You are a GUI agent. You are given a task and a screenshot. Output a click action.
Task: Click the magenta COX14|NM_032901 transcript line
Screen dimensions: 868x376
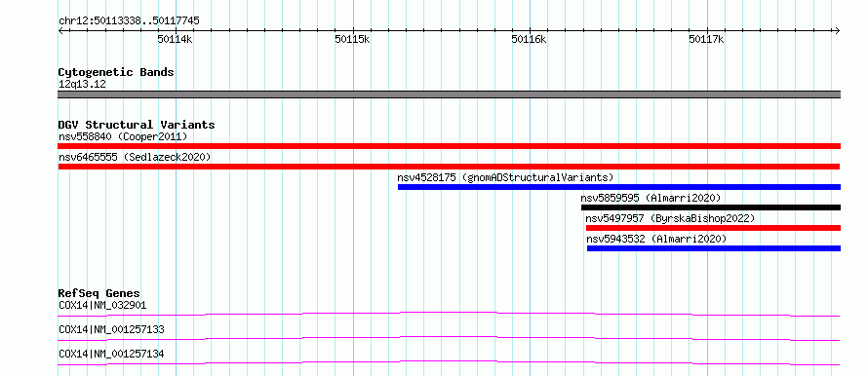(449, 314)
